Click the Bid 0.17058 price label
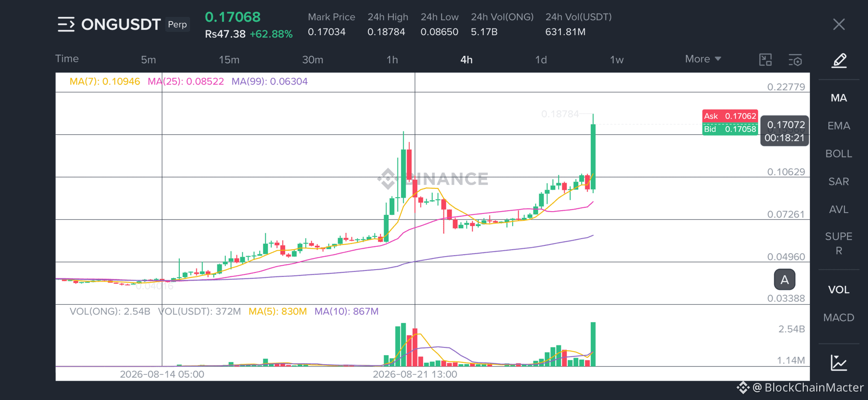868x400 pixels. [x=730, y=129]
